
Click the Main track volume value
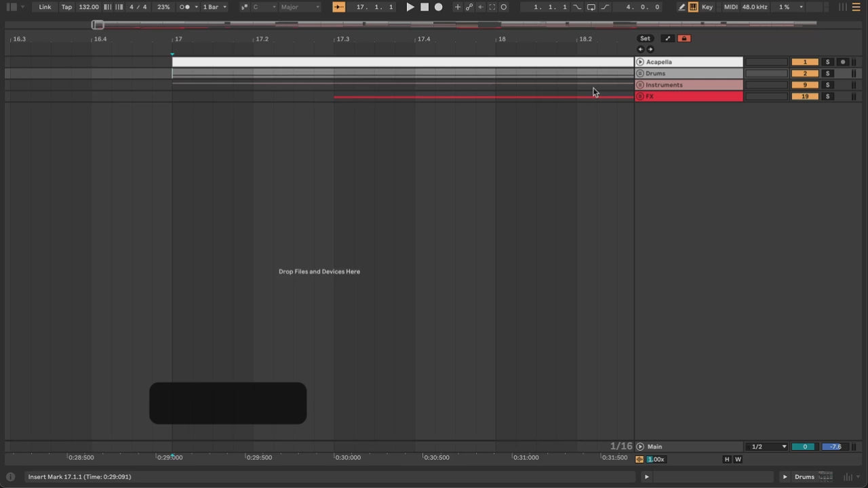pos(835,447)
